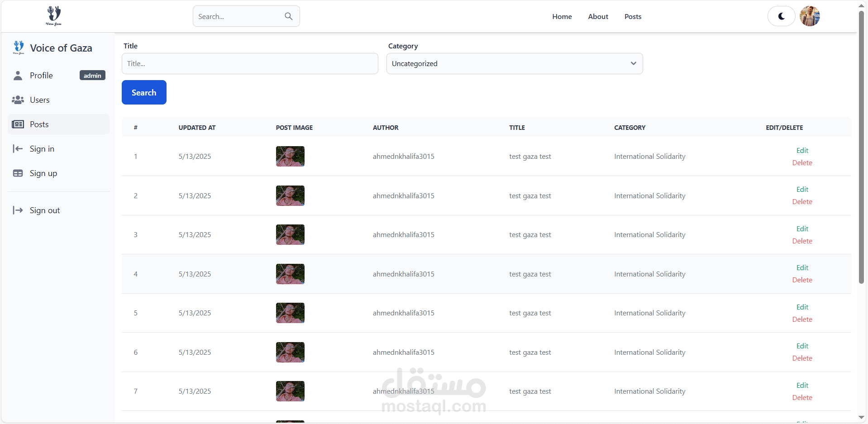The width and height of the screenshot is (868, 424).
Task: Click the magnifier icon in search box
Action: pyautogui.click(x=288, y=16)
